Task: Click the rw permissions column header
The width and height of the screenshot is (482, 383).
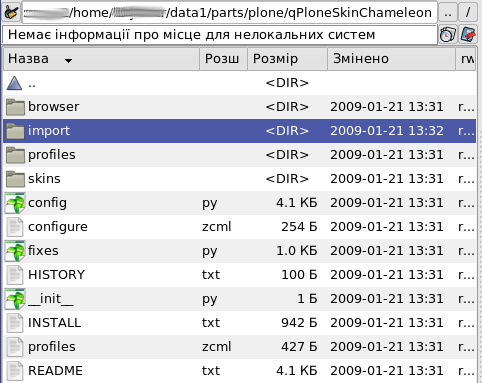Action: [466, 59]
